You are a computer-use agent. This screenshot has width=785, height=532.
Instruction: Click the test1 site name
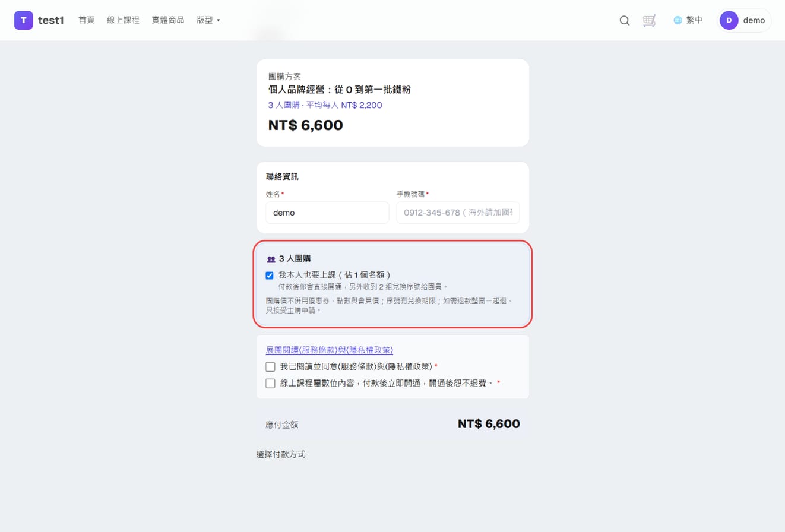point(50,20)
